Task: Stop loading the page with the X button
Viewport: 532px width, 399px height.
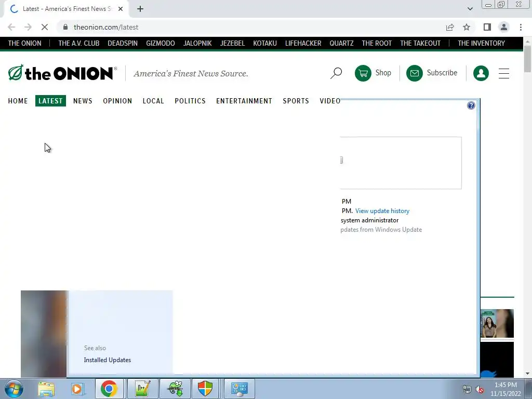Action: click(x=45, y=27)
